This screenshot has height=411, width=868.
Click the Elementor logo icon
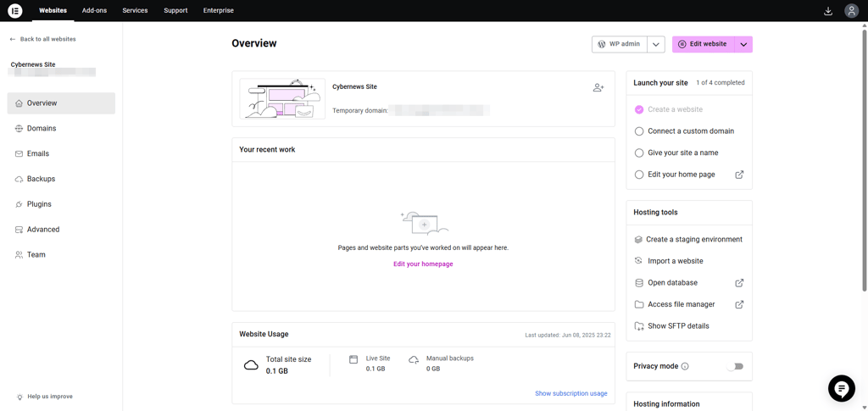[x=15, y=10]
